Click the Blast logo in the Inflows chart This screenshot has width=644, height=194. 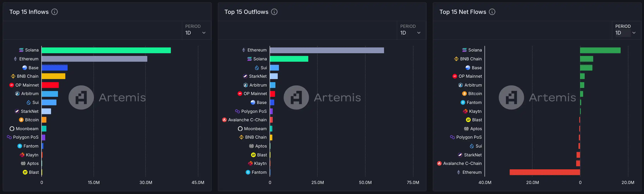[x=25, y=172]
